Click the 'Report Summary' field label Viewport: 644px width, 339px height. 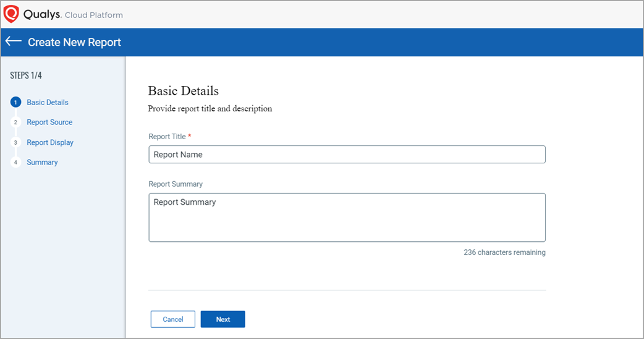(x=176, y=184)
